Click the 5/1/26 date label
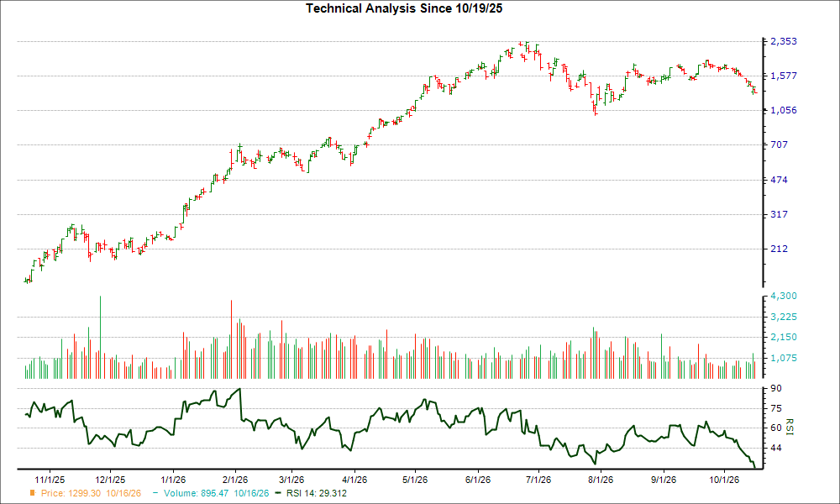 (x=415, y=480)
